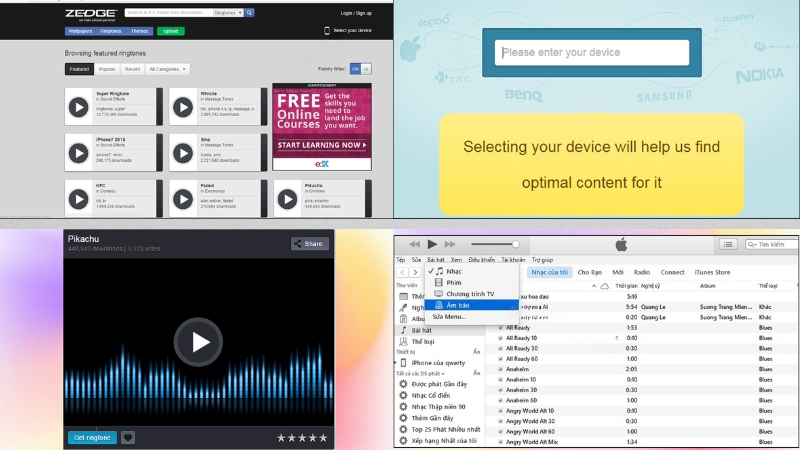
Task: Open the Được phát Gần đây playlist
Action: 439,384
